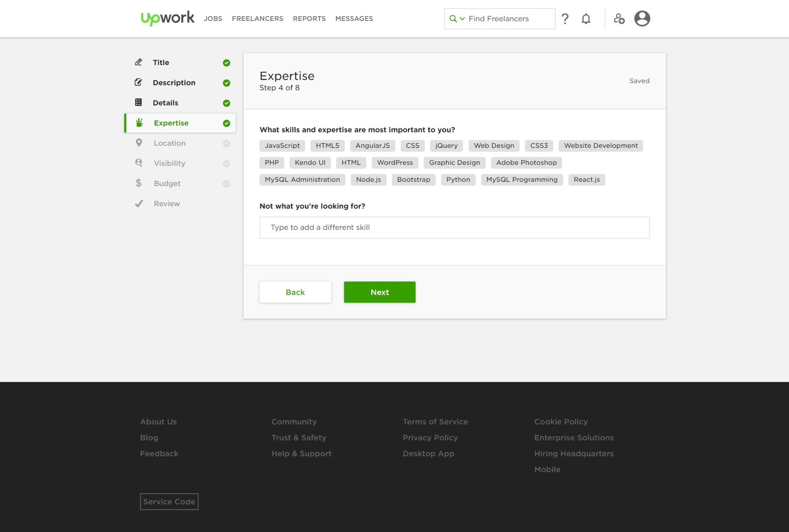Select the Bootstrap skill tag
This screenshot has height=532, width=789.
click(x=414, y=179)
